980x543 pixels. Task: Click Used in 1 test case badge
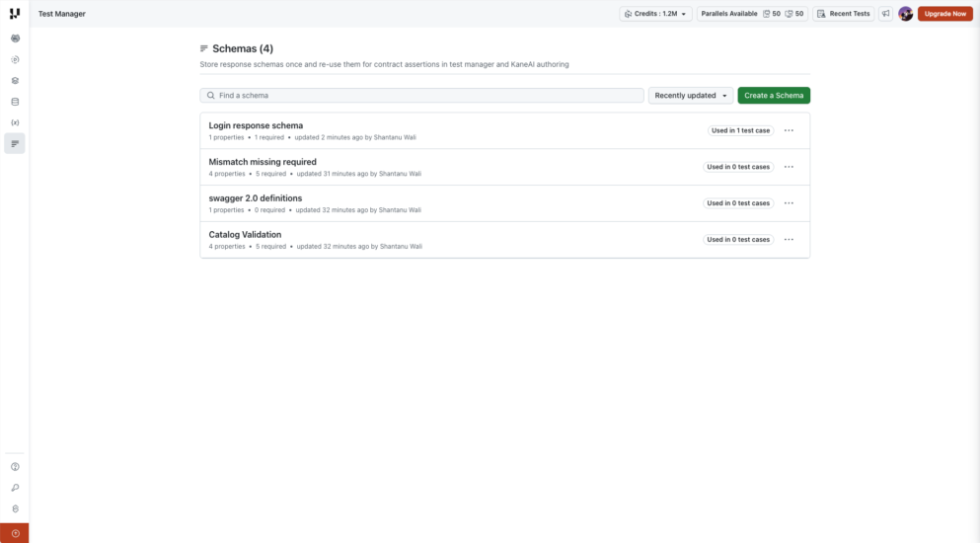tap(740, 130)
